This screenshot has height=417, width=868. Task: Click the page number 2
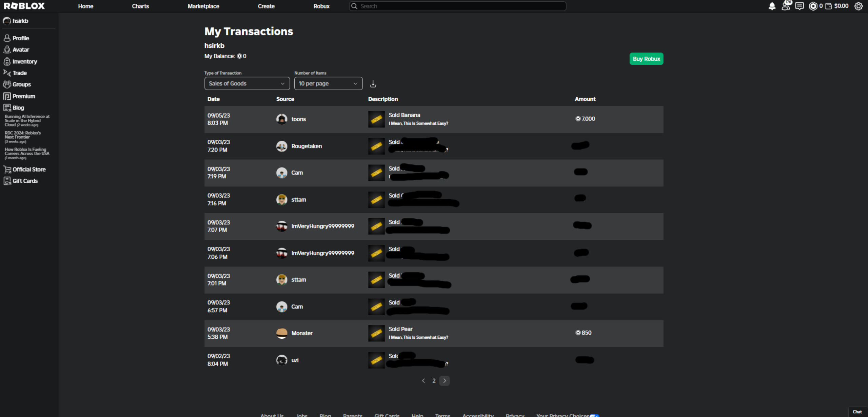pyautogui.click(x=434, y=381)
